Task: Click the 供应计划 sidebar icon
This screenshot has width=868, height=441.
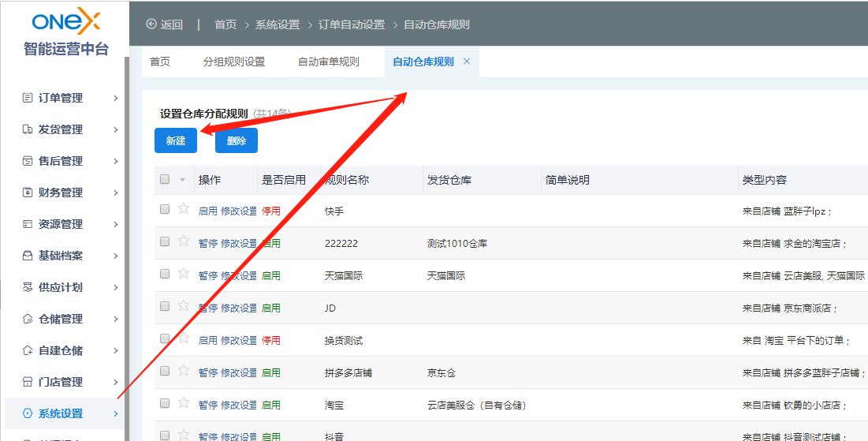Action: pyautogui.click(x=27, y=287)
